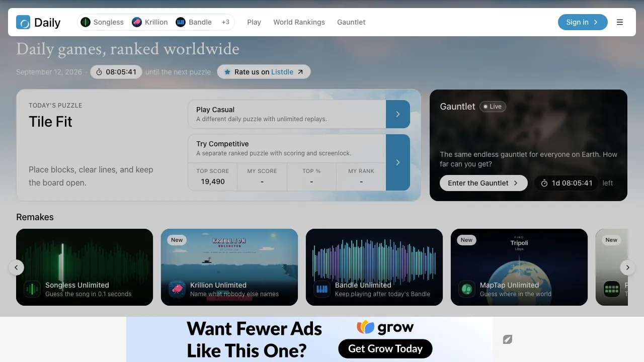Click the Krillion Unlimited card icon
Image resolution: width=644 pixels, height=362 pixels.
pyautogui.click(x=177, y=289)
